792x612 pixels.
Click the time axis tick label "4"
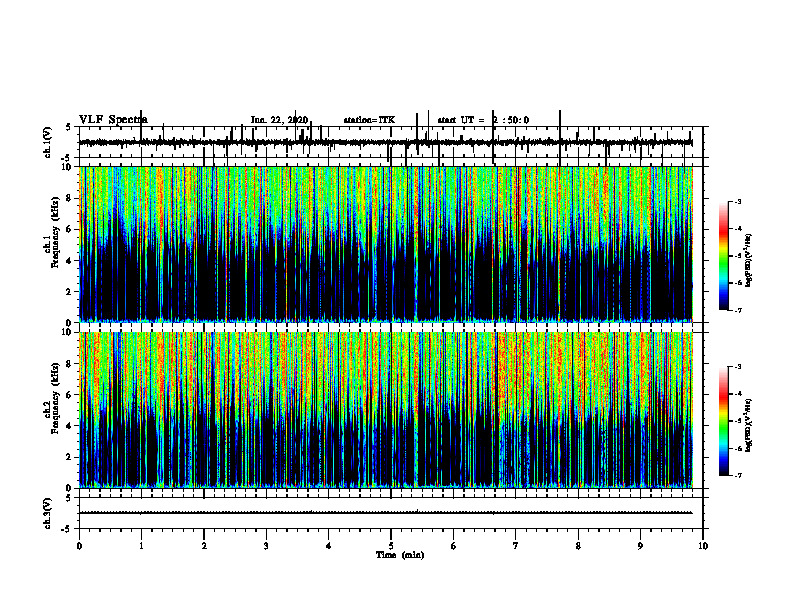(x=329, y=546)
